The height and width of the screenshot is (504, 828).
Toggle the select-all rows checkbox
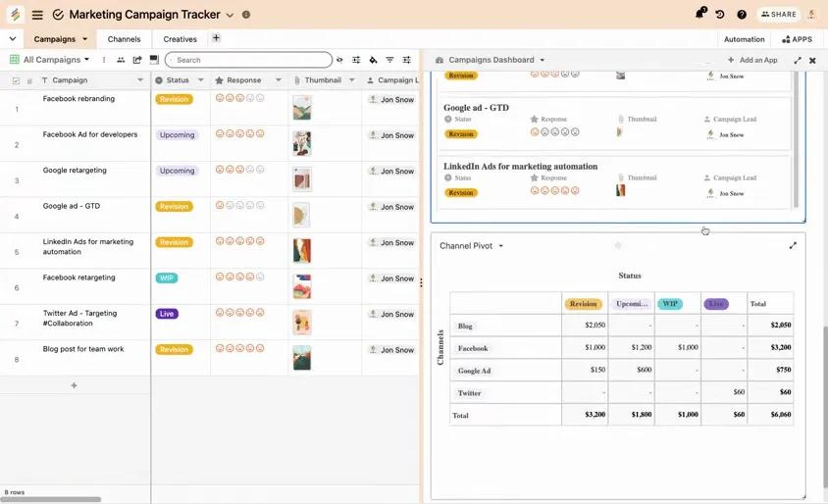click(16, 80)
